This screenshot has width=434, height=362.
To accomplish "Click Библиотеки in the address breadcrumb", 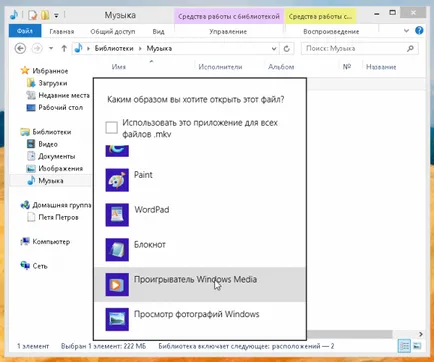I will 114,48.
